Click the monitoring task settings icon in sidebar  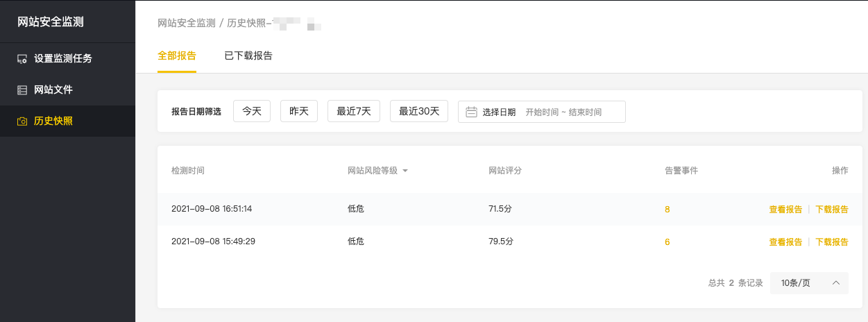click(x=22, y=59)
